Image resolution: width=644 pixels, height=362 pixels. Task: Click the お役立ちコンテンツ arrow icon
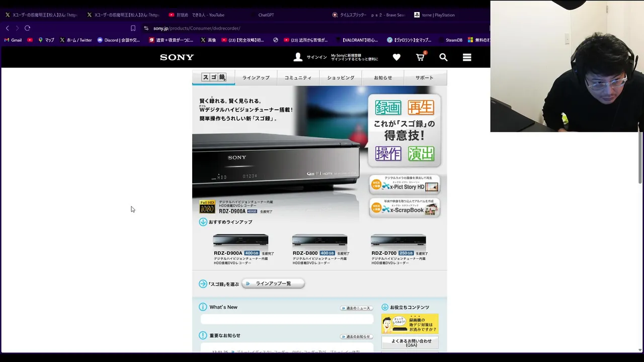click(385, 307)
